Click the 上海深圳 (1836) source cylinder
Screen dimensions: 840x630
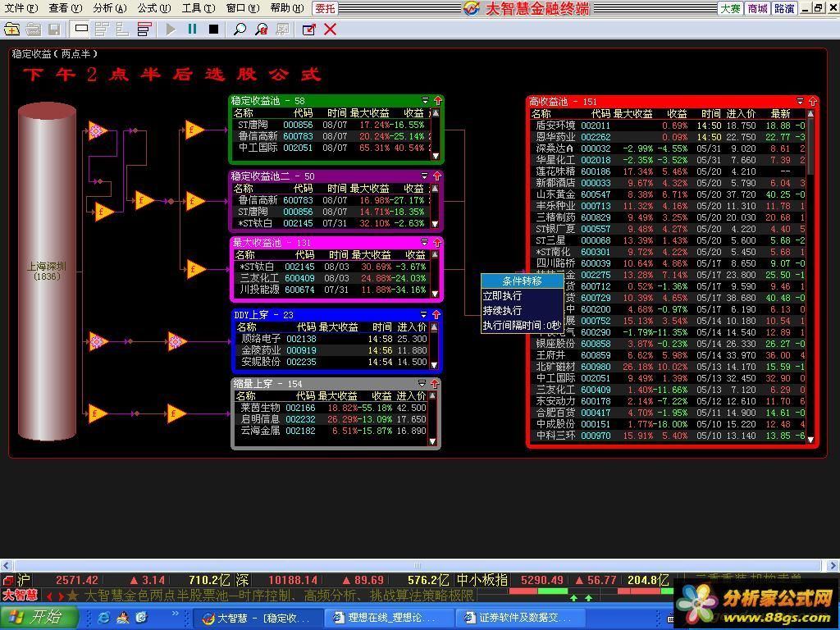tap(47, 271)
